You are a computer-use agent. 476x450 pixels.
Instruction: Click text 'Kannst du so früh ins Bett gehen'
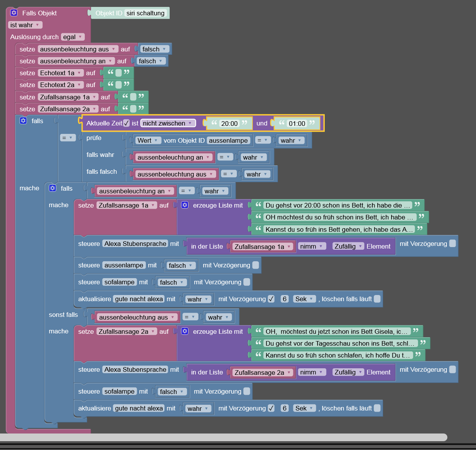tap(339, 229)
